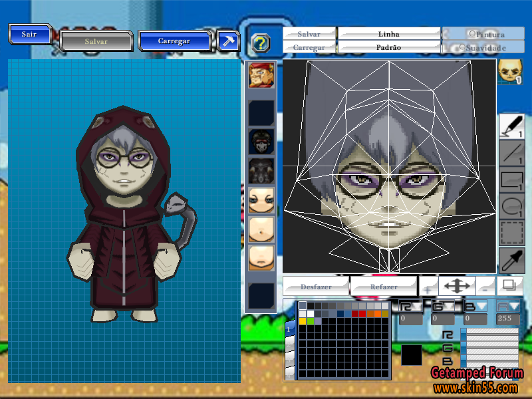The height and width of the screenshot is (399, 532).
Task: Switch to palette tab 1
Action: [x=289, y=329]
